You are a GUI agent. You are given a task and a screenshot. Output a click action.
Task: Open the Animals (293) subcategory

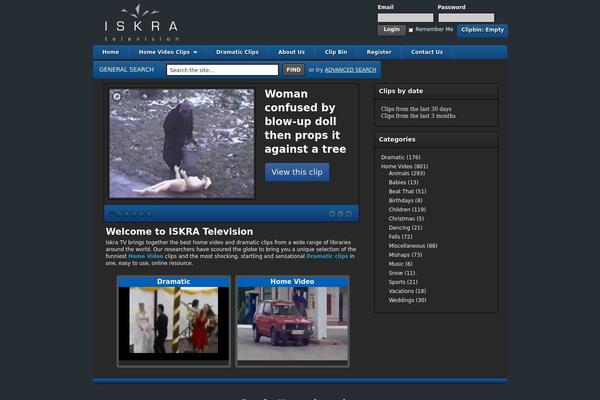point(407,173)
